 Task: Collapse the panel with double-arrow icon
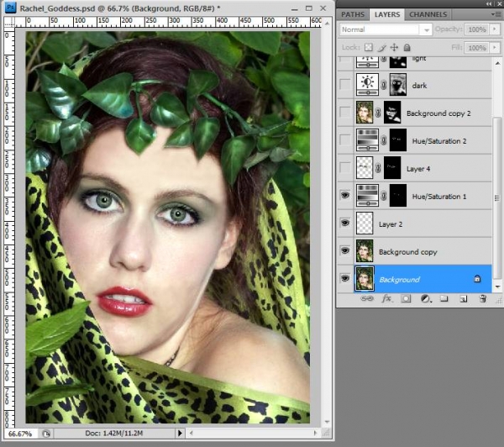[489, 3]
